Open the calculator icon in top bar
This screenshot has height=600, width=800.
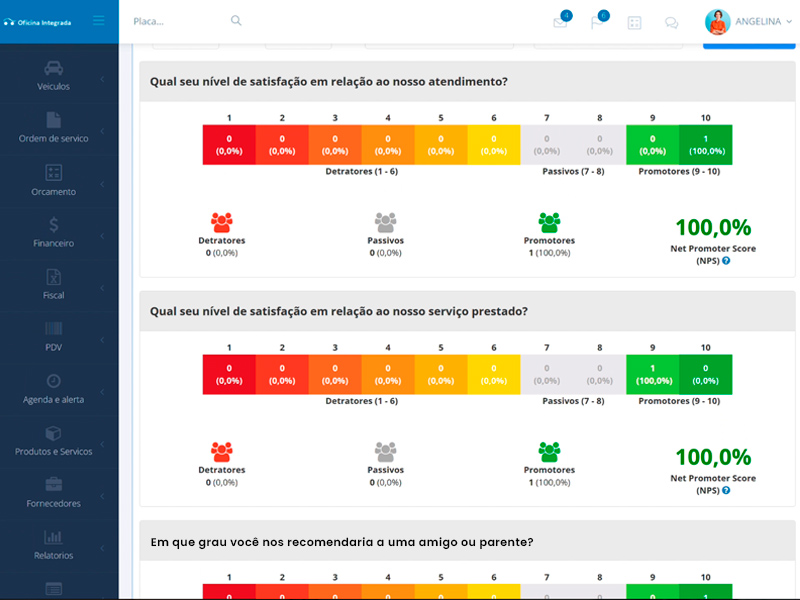pyautogui.click(x=634, y=23)
